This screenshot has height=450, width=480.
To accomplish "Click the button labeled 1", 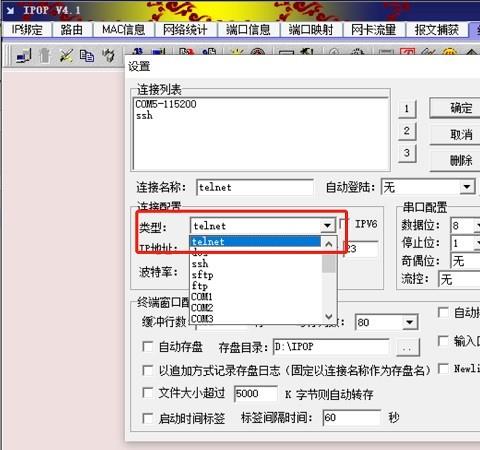I will click(x=407, y=109).
